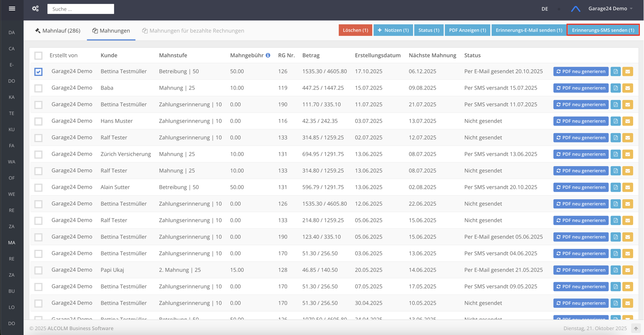Click the red Löschen (1) button
644x335 pixels.
(355, 30)
